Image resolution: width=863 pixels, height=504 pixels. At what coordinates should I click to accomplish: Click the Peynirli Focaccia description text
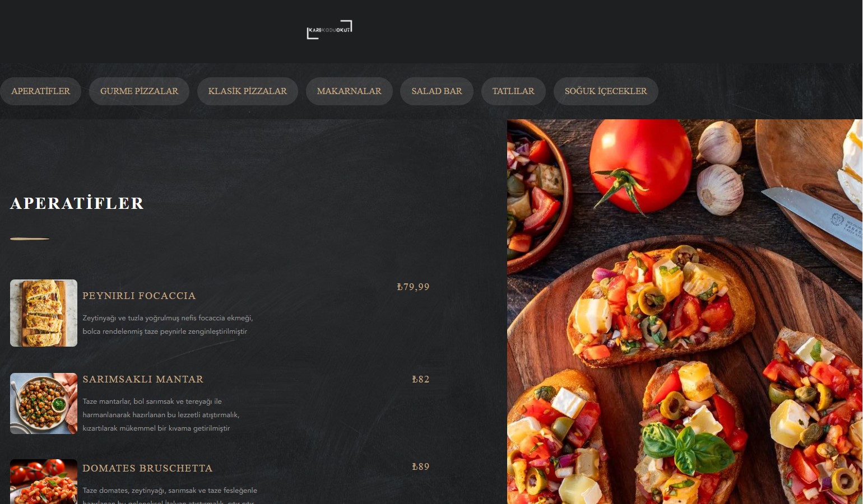[168, 325]
